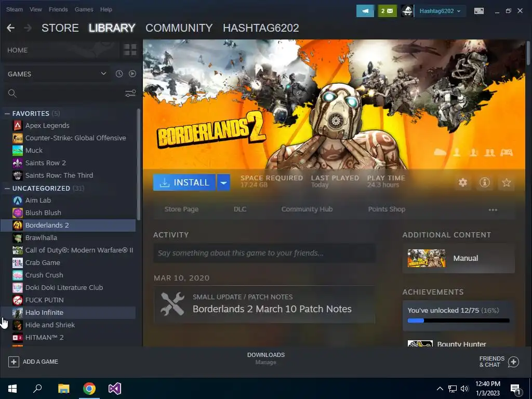This screenshot has width=532, height=399.
Task: Open the View menu
Action: point(36,9)
